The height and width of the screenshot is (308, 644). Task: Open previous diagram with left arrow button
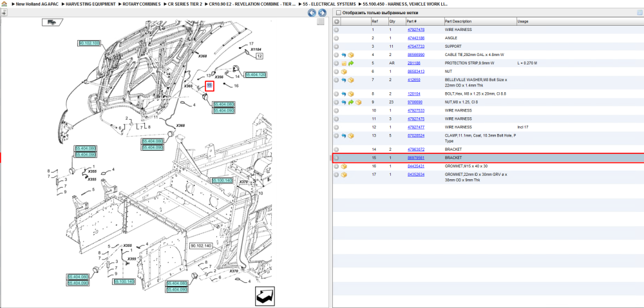tap(312, 13)
